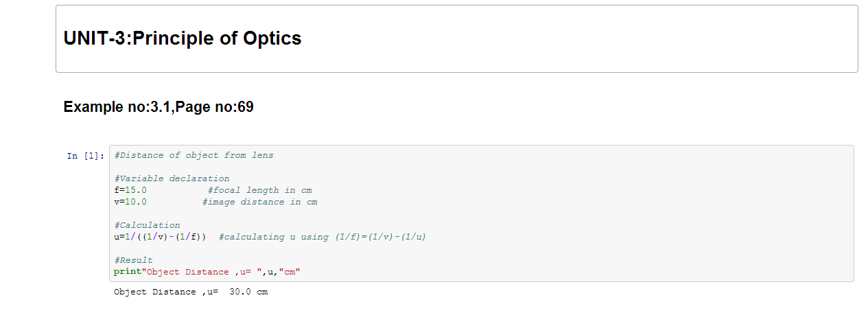Click the image distance in cm comment
The image size is (868, 313).
point(260,202)
